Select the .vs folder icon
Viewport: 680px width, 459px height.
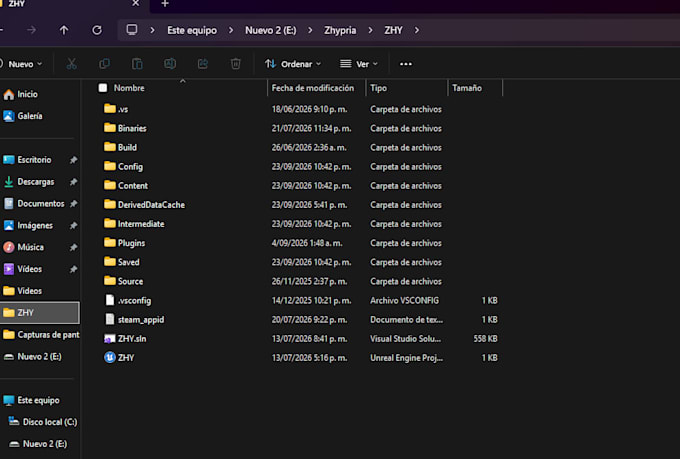click(x=110, y=108)
